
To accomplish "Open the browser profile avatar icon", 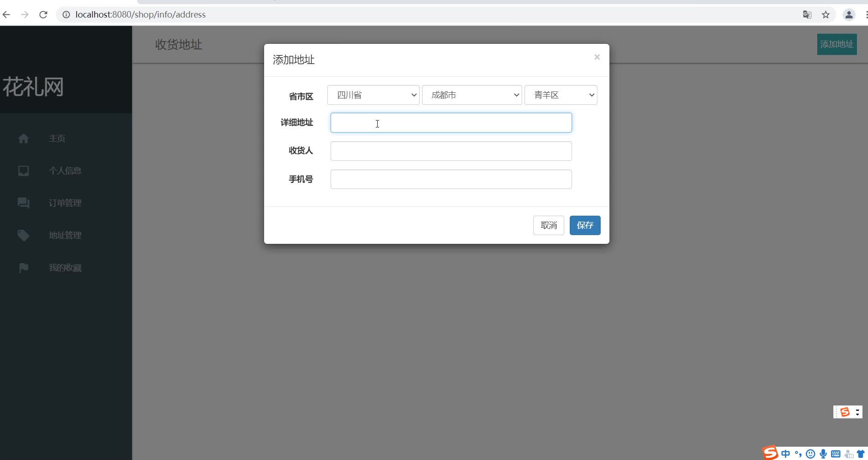I will [x=849, y=15].
